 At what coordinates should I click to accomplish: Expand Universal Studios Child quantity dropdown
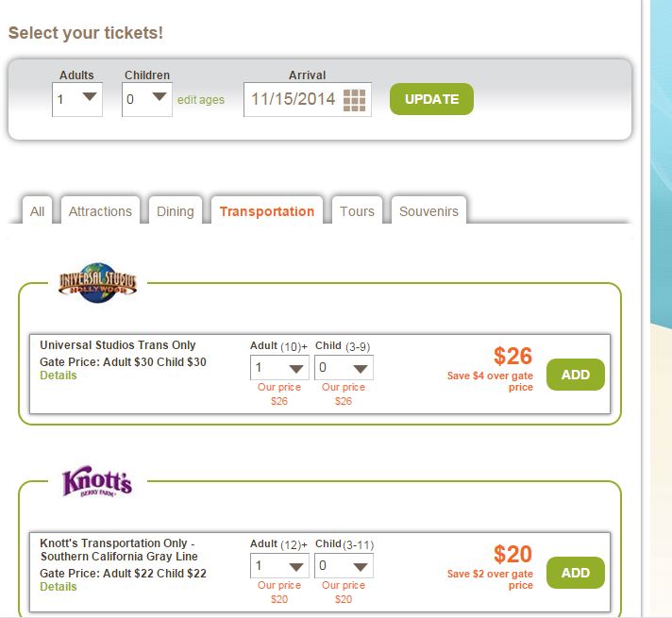(343, 368)
